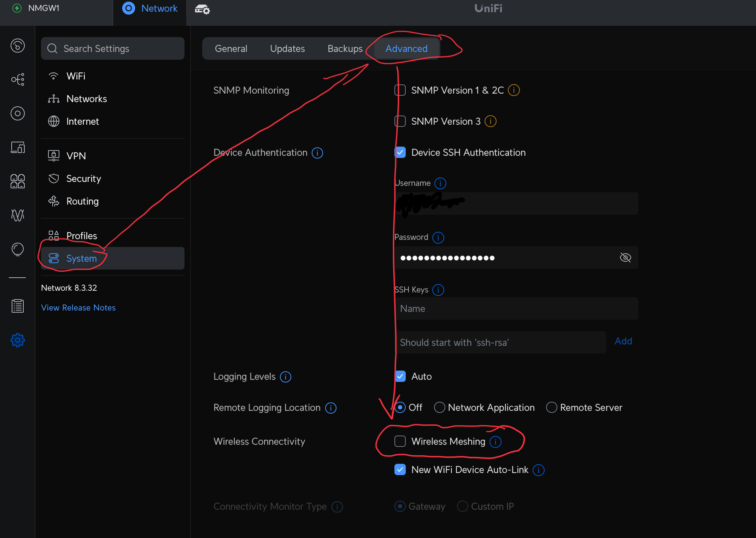Uncheck Device SSH Authentication

[400, 153]
